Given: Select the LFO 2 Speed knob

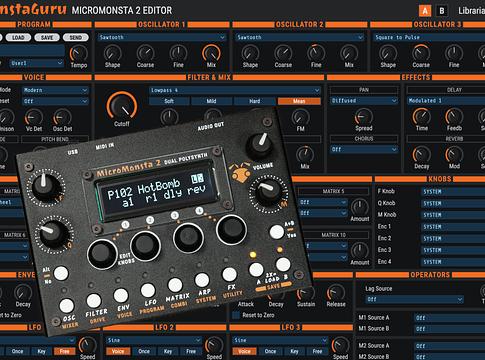Looking at the screenshot, I should pos(214,345).
